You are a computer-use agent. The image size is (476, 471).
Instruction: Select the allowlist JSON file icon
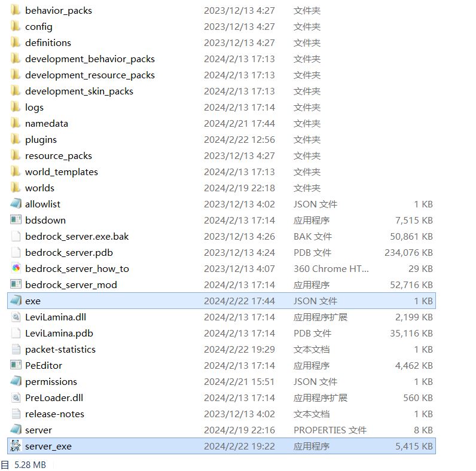point(16,204)
